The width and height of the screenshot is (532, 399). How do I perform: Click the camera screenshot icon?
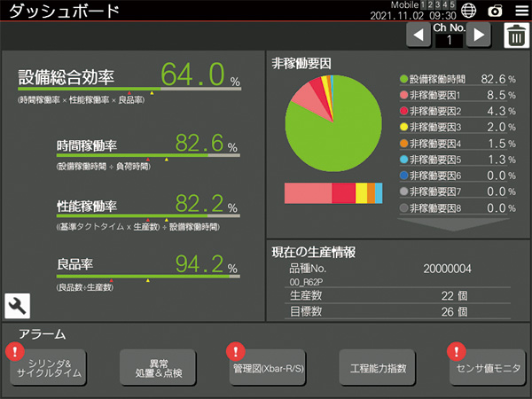pyautogui.click(x=495, y=11)
